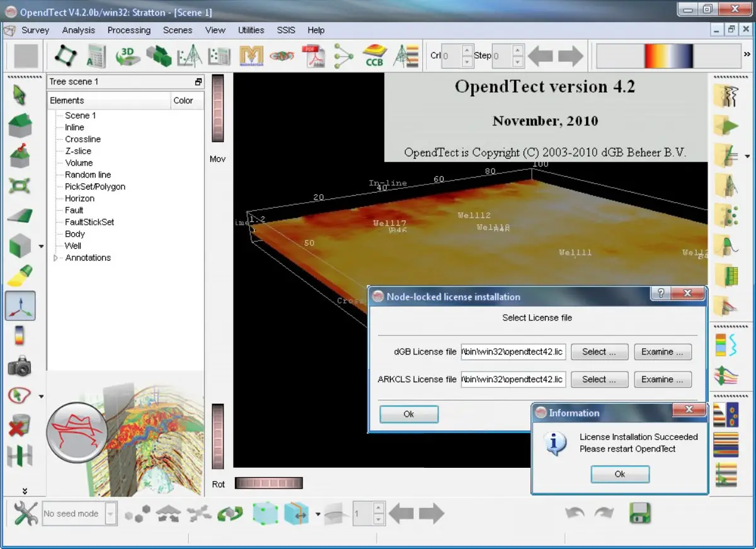Click Ok in license installation dialog
This screenshot has height=549, width=756.
tap(409, 414)
